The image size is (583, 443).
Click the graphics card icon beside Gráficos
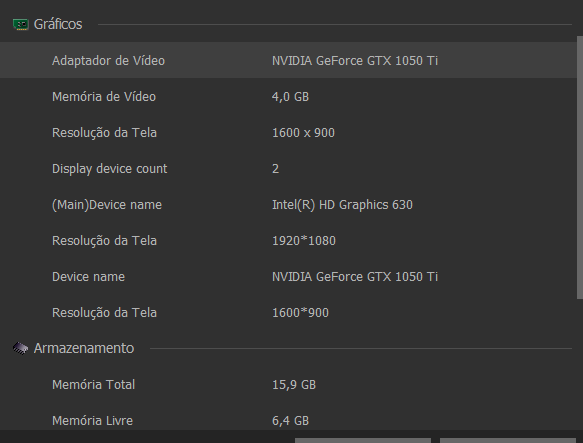[21, 25]
